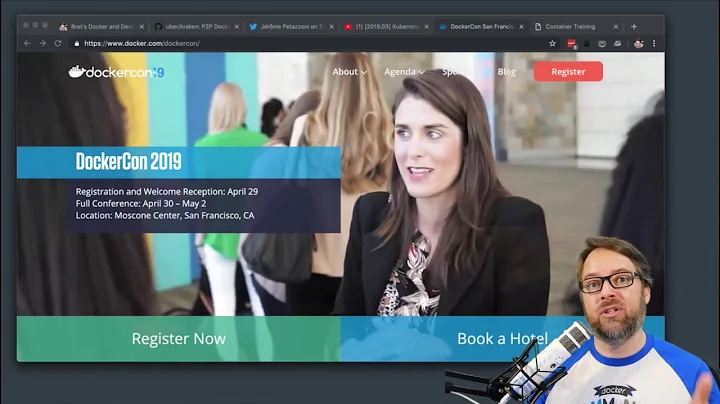Go forward using the browser forward arrow
The height and width of the screenshot is (404, 720).
[43, 43]
